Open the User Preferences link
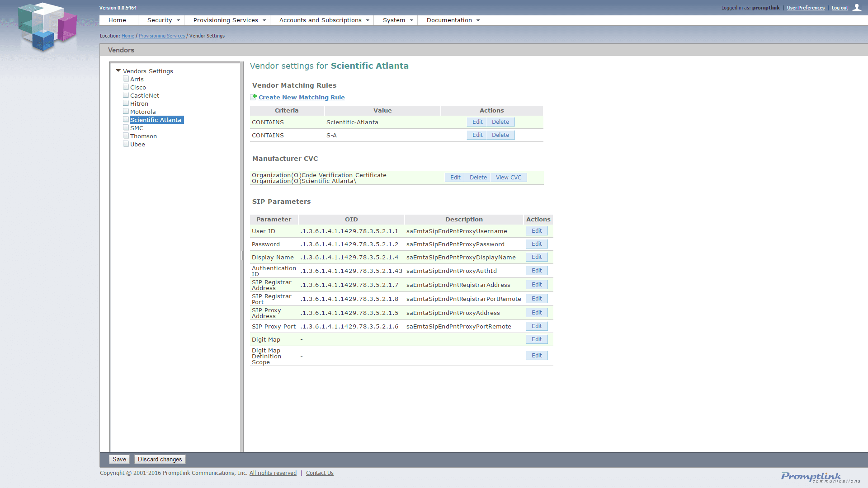Screen dimensions: 868x488 click(806, 8)
